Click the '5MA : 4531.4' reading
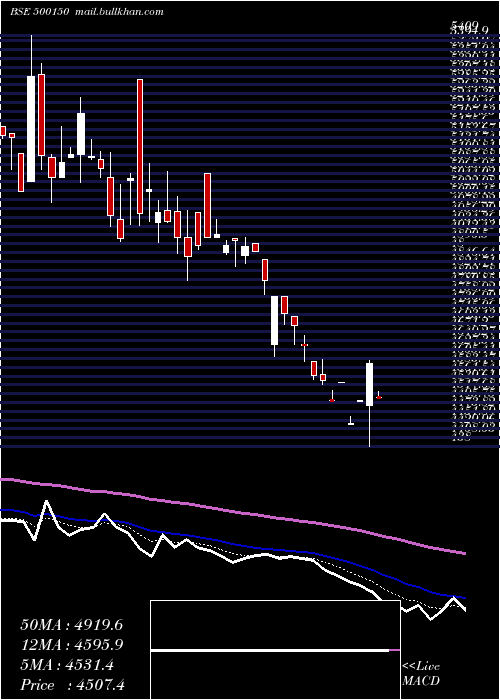The width and height of the screenshot is (500, 700). 67,665
